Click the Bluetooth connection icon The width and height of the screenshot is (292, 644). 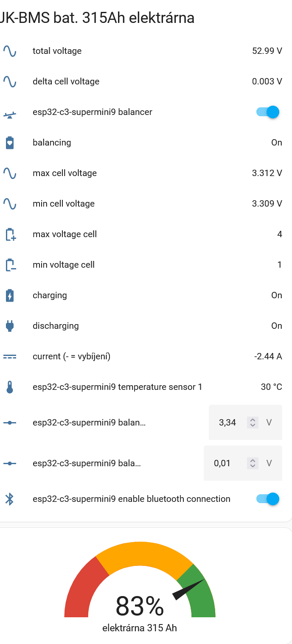tap(10, 499)
